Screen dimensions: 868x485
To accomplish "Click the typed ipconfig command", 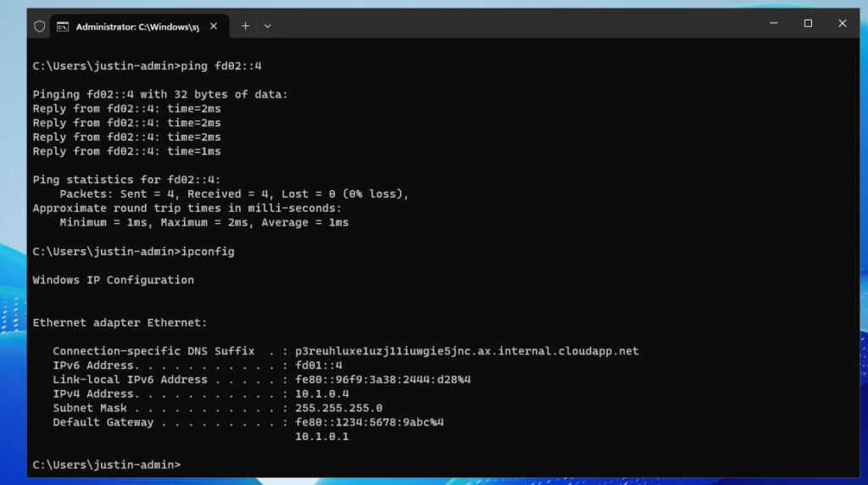I will point(208,252).
